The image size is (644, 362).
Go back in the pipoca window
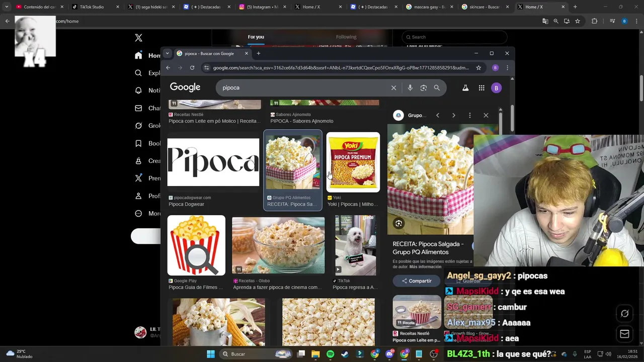[x=168, y=68]
